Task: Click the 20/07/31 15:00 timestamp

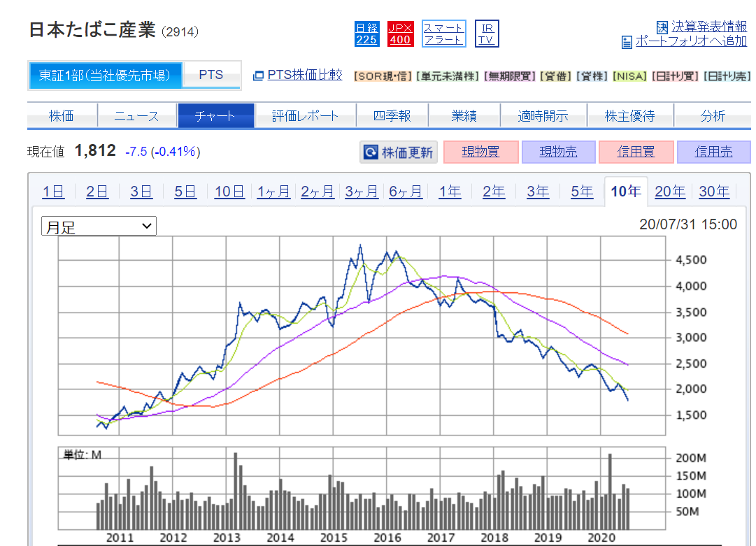Action: point(688,224)
